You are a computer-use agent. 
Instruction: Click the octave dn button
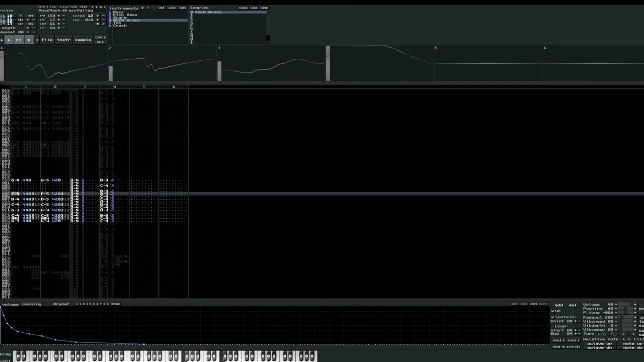[600, 348]
